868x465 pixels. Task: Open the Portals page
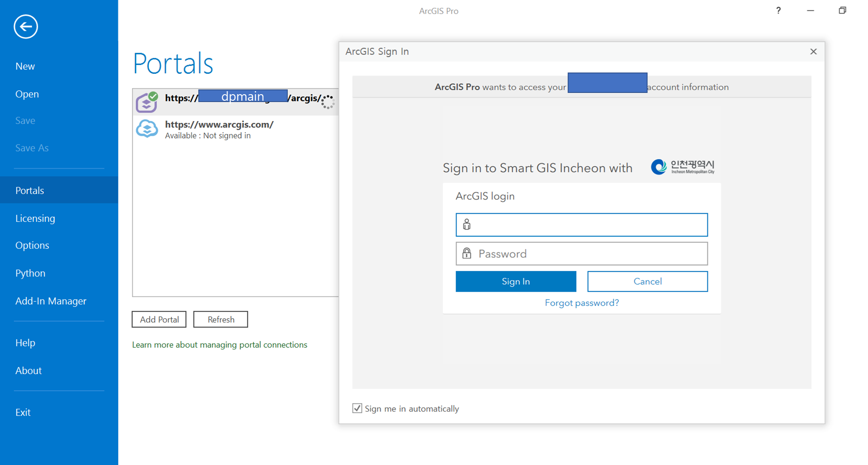click(59, 190)
